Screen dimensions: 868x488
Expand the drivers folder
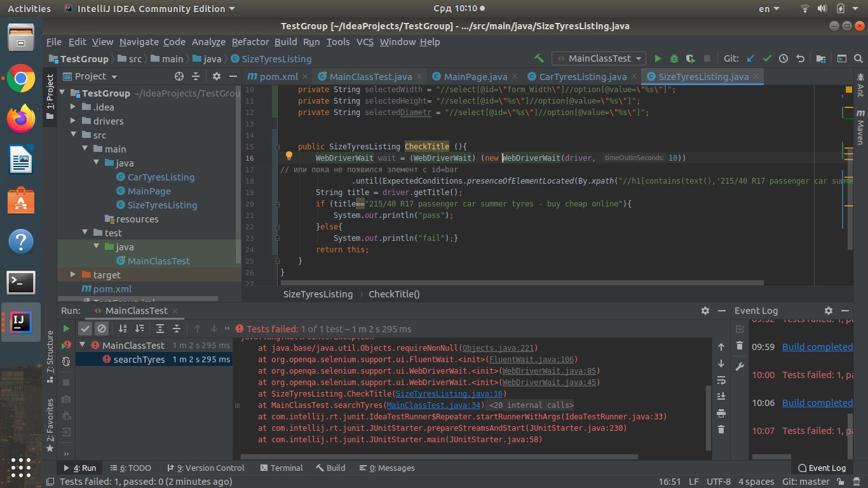coord(74,121)
